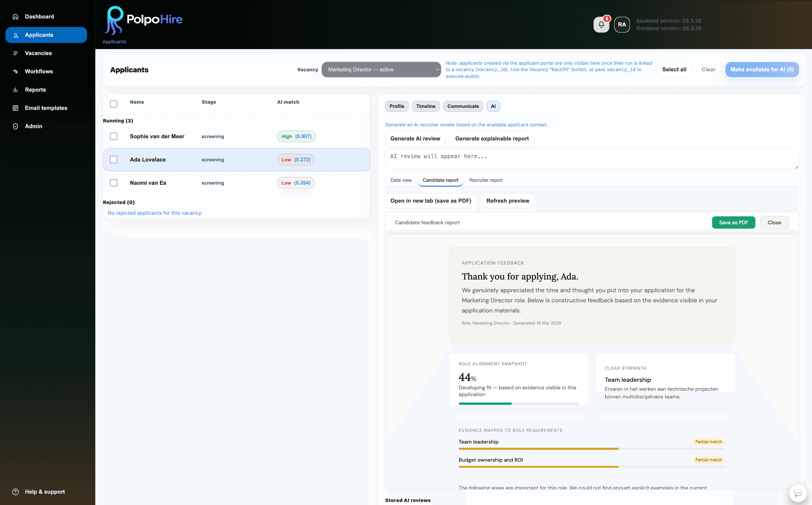Click the Admin shield icon

pyautogui.click(x=15, y=126)
